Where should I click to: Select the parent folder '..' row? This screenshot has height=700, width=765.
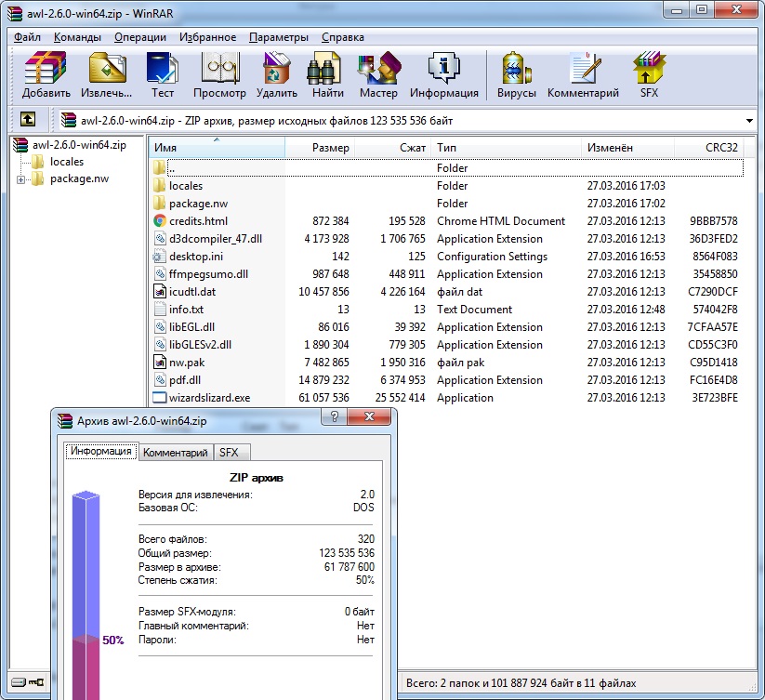click(446, 168)
